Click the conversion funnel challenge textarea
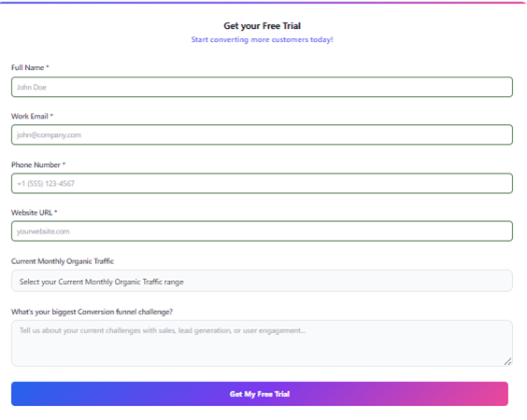Image resolution: width=527 pixels, height=420 pixels. click(262, 343)
